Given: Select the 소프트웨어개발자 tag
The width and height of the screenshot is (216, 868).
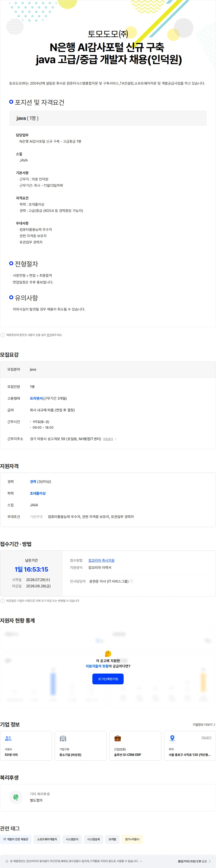Looking at the screenshot, I should (47, 839).
